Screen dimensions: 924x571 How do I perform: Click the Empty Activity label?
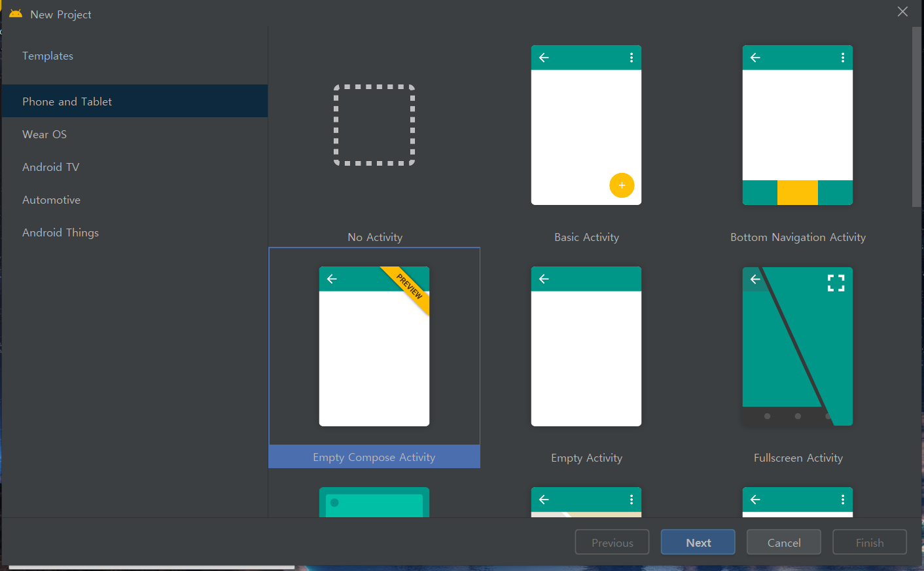pos(586,458)
